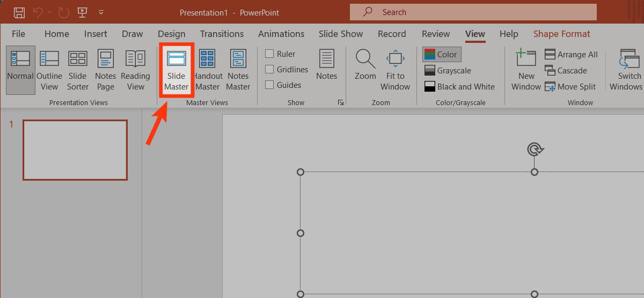Open Customize Quick Access Toolbar dropdown
The width and height of the screenshot is (644, 298).
click(101, 12)
